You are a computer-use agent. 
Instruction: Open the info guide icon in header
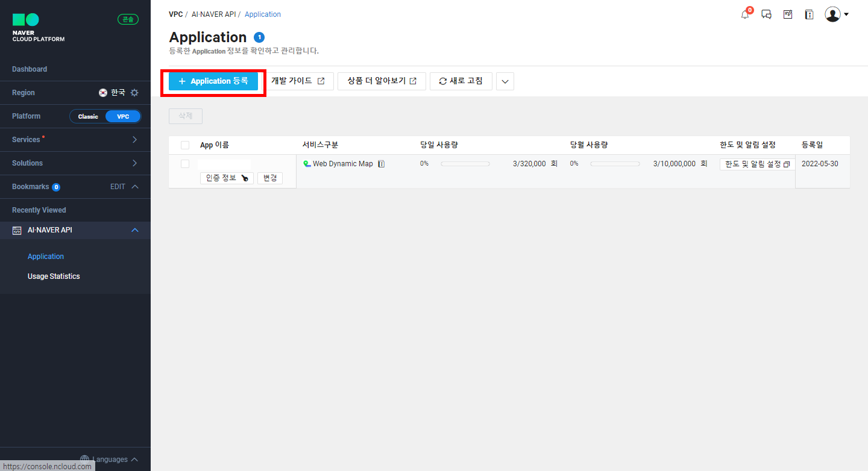coord(809,14)
